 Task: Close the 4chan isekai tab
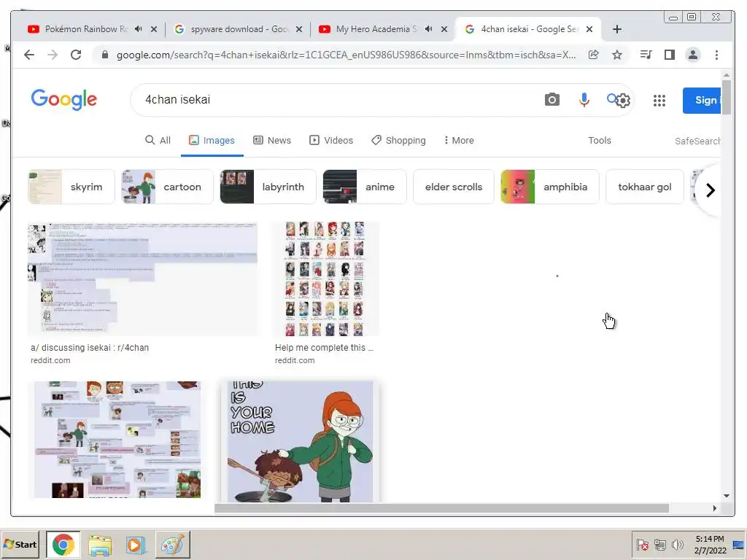(589, 29)
